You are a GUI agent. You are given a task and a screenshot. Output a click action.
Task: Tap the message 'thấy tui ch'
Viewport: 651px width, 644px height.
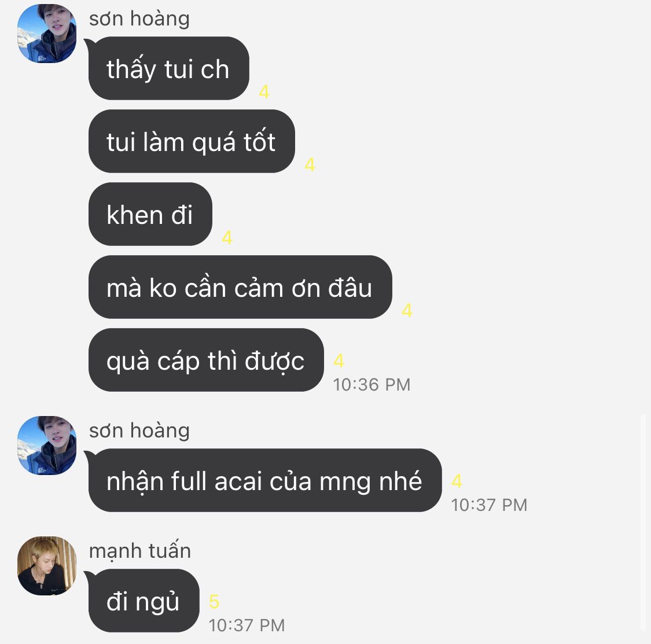(x=168, y=68)
